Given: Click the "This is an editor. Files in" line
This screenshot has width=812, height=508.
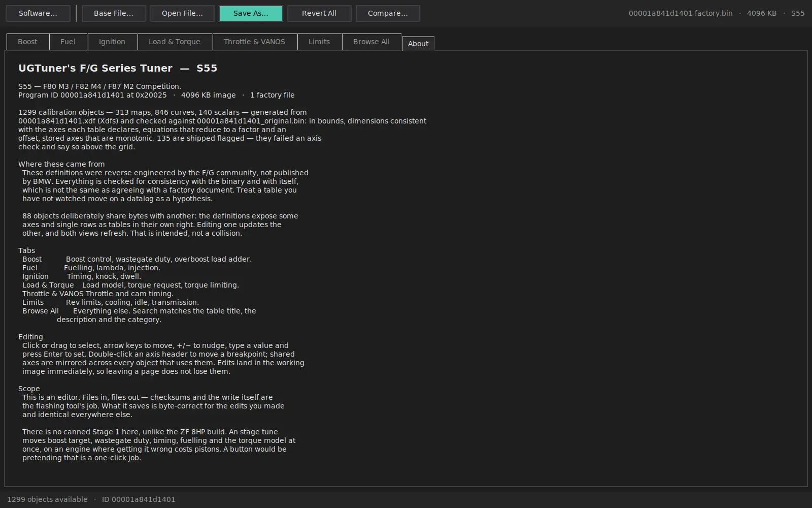Looking at the screenshot, I should click(x=148, y=397).
